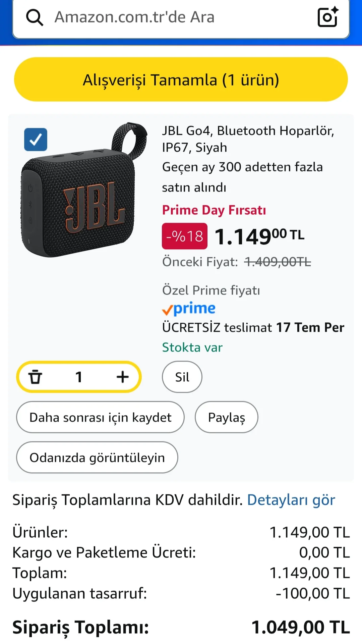Tap the Sil delete button
This screenshot has width=362, height=644.
tap(182, 377)
